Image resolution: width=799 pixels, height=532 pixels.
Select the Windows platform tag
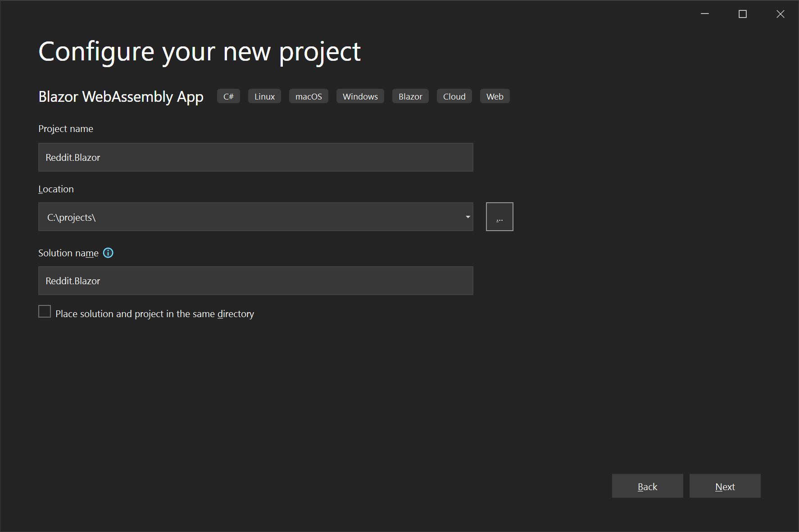coord(360,96)
